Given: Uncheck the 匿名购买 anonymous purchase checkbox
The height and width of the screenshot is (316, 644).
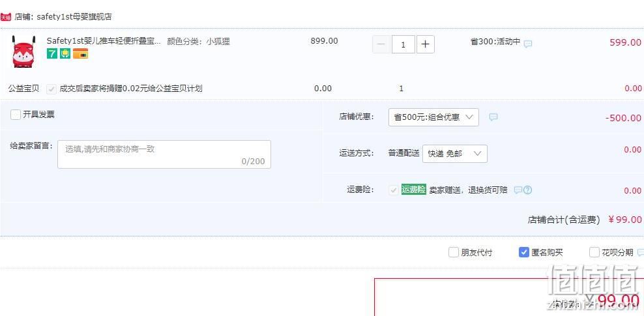Looking at the screenshot, I should tap(523, 252).
